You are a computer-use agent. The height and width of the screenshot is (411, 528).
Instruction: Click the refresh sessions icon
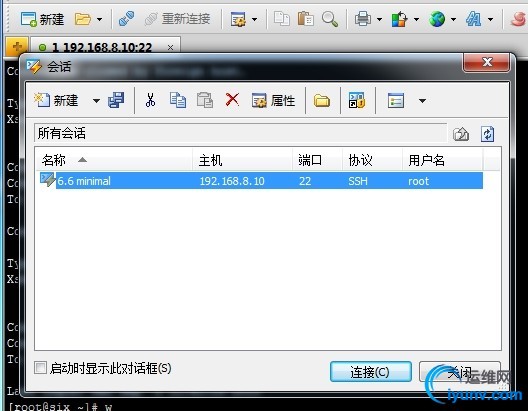(x=488, y=134)
